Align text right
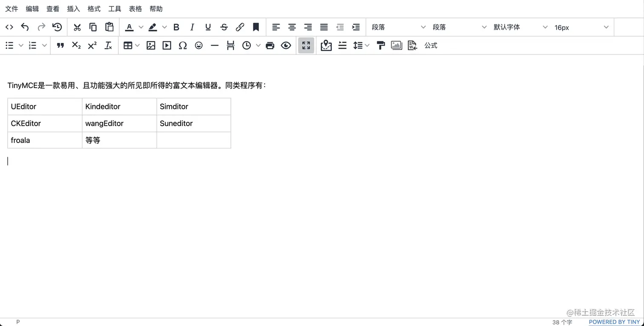644x326 pixels. [308, 27]
